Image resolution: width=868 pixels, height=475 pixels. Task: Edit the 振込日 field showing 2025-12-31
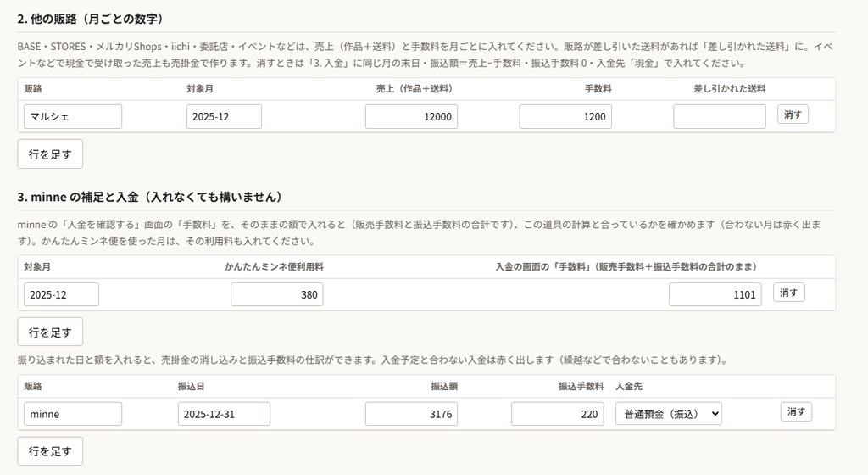click(x=224, y=414)
